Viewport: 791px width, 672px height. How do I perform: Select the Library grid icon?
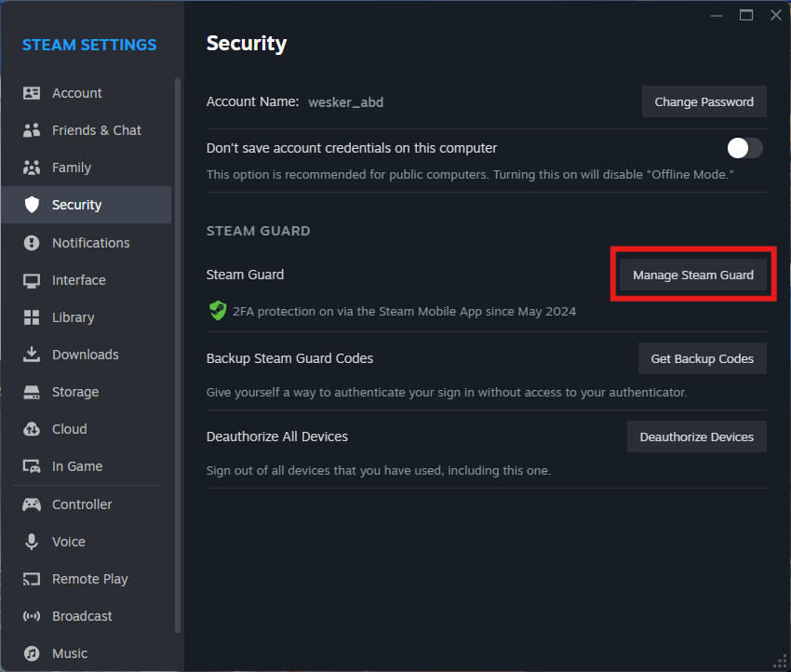pos(32,317)
